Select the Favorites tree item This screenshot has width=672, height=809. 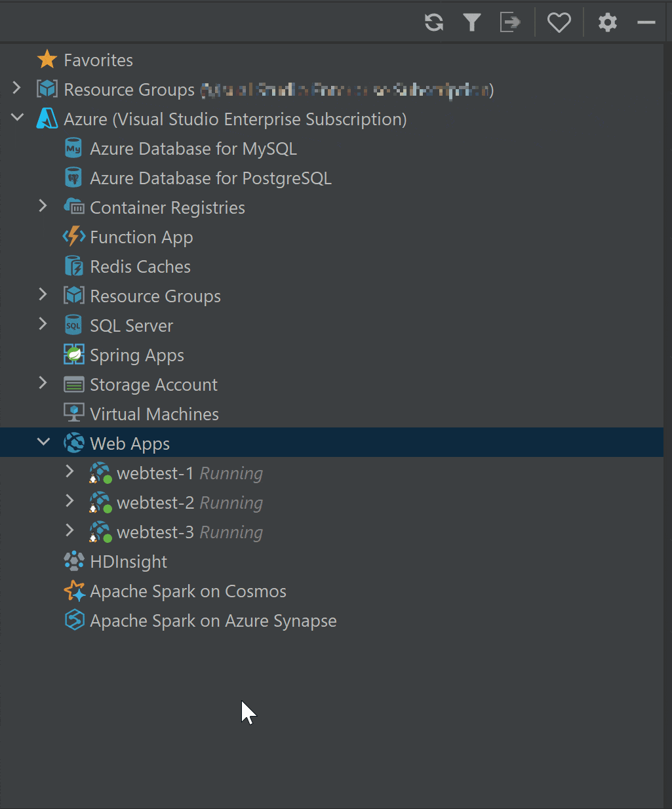click(x=98, y=60)
